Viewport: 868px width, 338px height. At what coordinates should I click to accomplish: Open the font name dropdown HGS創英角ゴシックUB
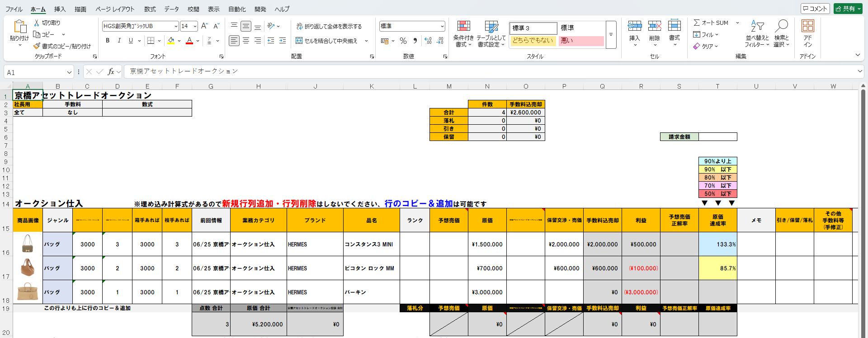[176, 26]
